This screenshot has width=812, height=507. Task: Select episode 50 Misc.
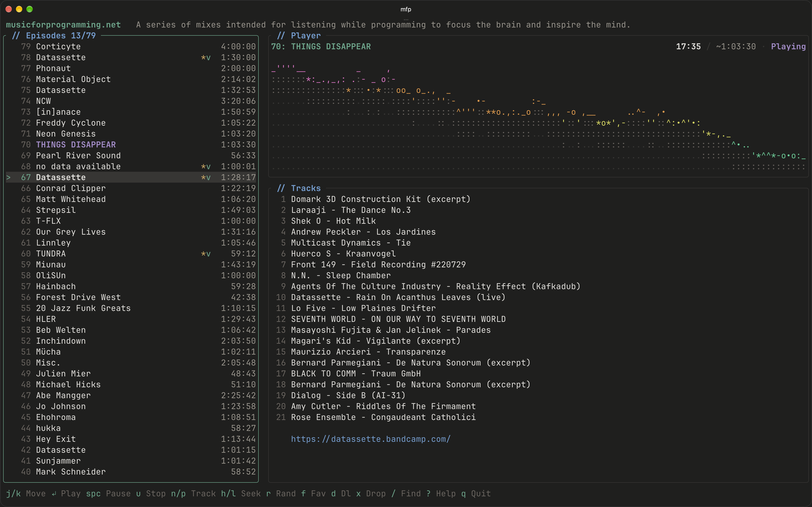pos(131,363)
